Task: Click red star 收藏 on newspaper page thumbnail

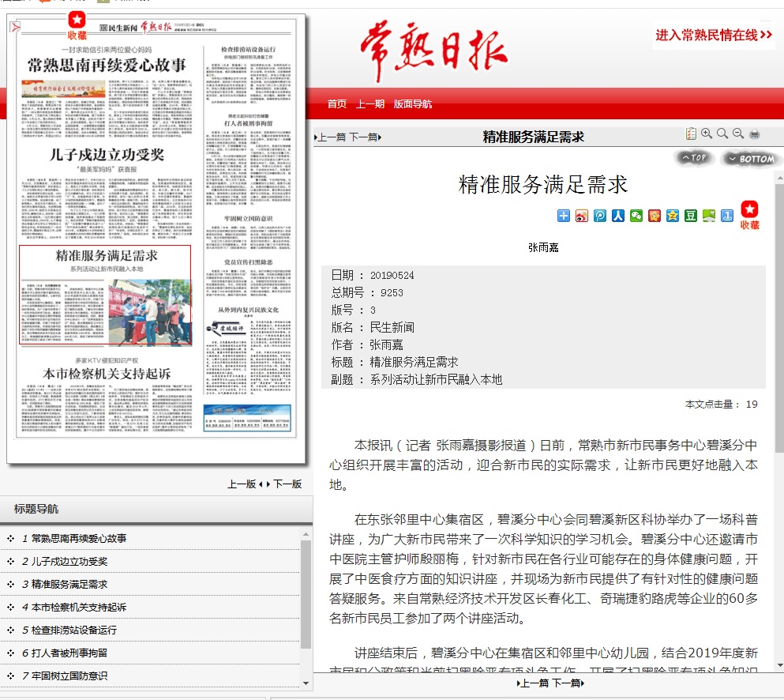Action: [x=77, y=25]
